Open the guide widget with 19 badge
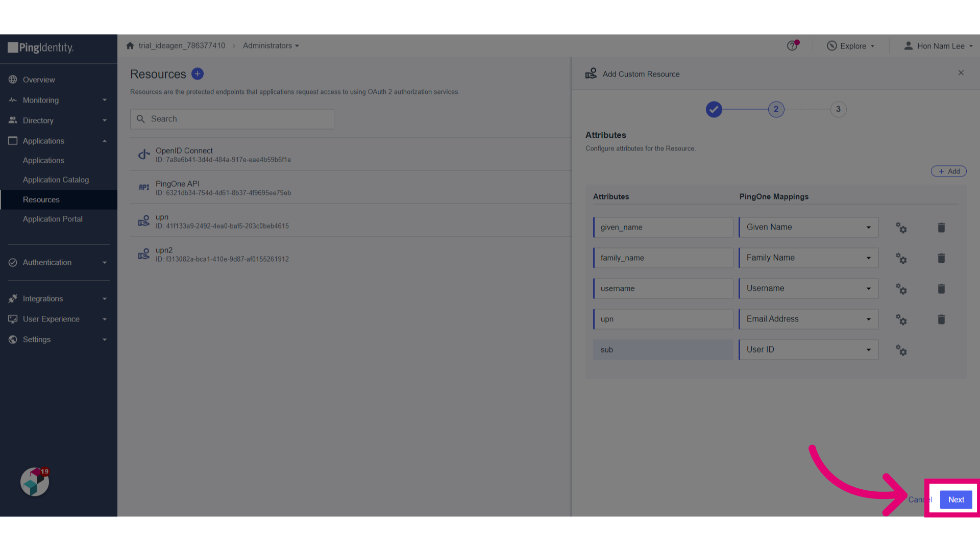 pos(35,482)
